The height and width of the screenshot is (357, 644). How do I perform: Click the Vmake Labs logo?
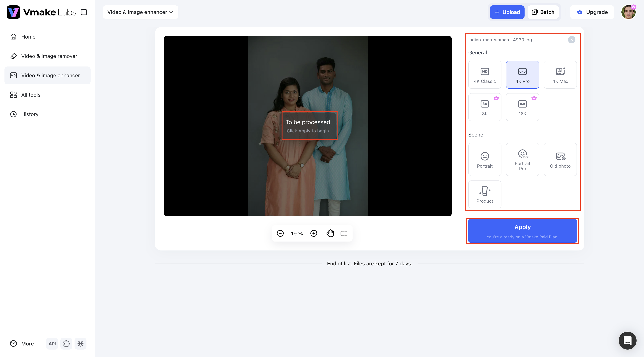pyautogui.click(x=42, y=12)
